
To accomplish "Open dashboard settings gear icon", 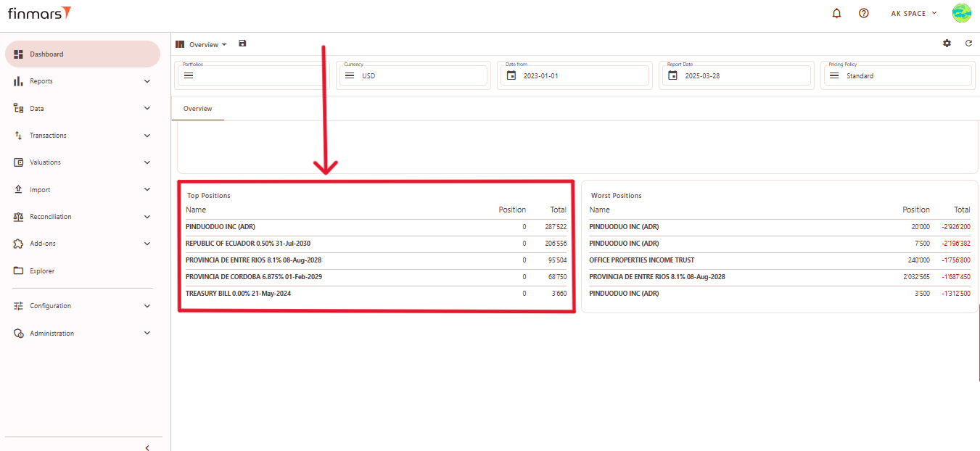I will (x=947, y=44).
